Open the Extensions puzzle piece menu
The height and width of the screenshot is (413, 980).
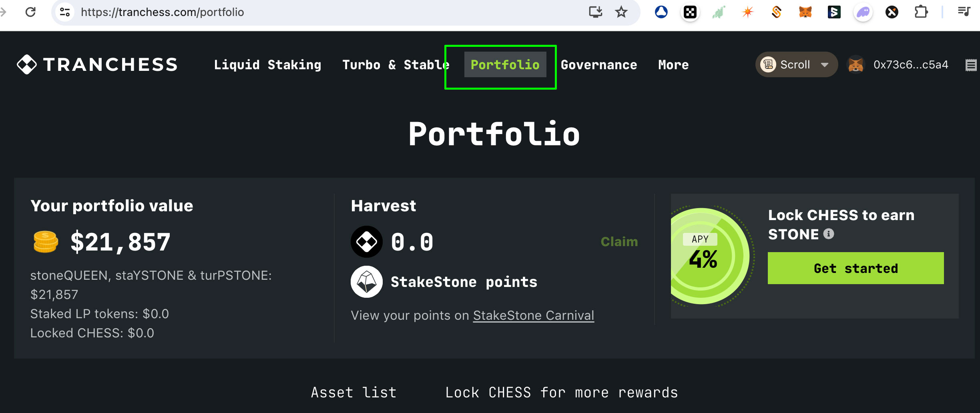point(921,12)
